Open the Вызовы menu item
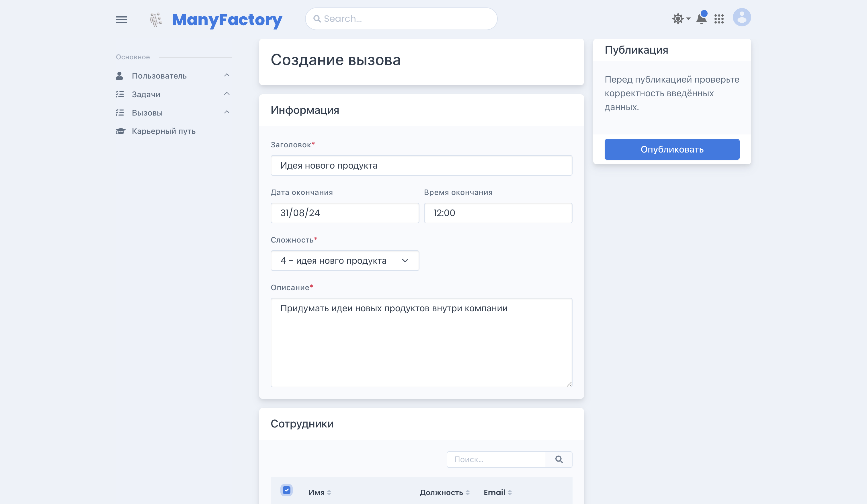Image resolution: width=867 pixels, height=504 pixels. pyautogui.click(x=147, y=112)
